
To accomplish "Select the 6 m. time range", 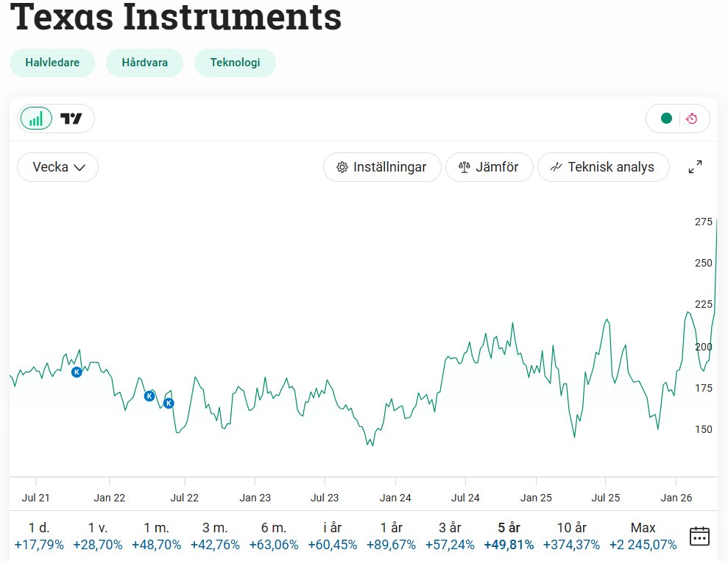I will (x=274, y=536).
